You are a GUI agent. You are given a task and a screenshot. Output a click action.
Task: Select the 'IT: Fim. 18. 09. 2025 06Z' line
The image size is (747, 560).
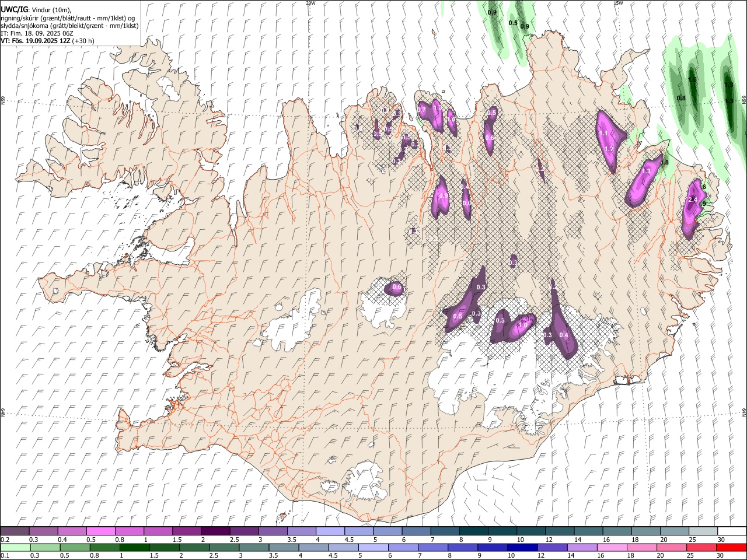coord(37,33)
